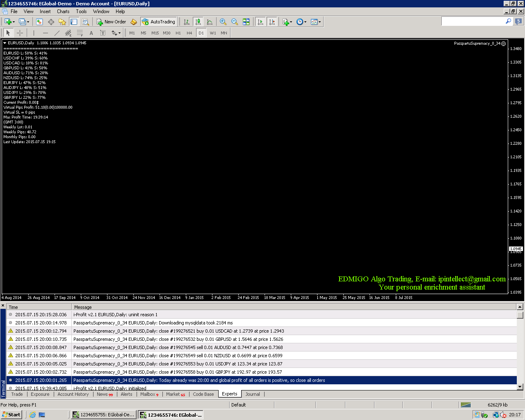Viewport: 525px width, 420px height.
Task: Open the Tools menu
Action: point(81,11)
